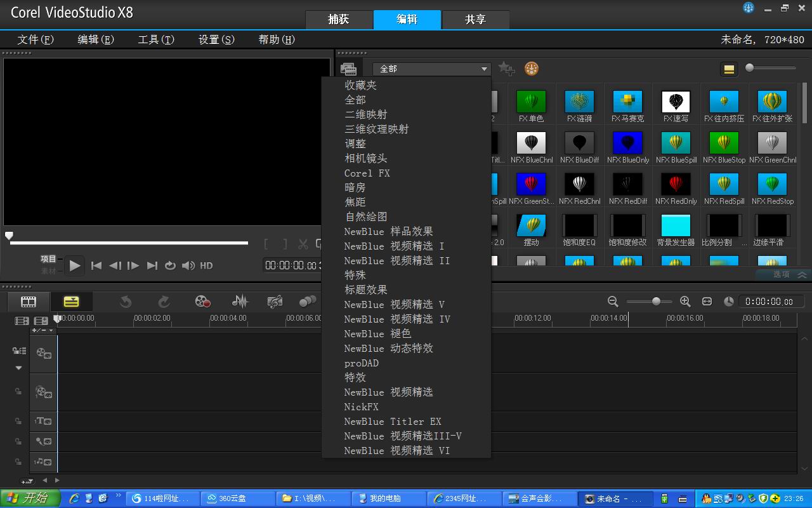Viewport: 812px width, 508px height.
Task: Toggle the yellow library thumbnail view button
Action: pos(729,69)
